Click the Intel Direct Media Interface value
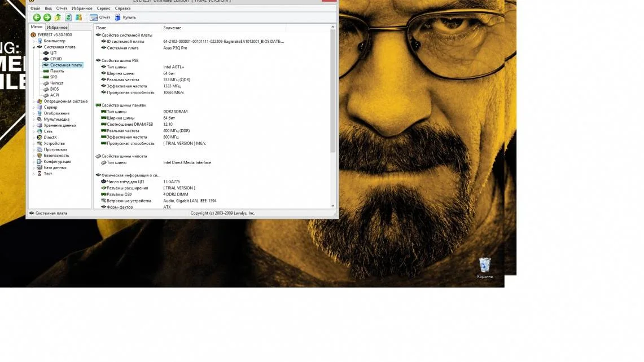This screenshot has height=362, width=644. [187, 162]
